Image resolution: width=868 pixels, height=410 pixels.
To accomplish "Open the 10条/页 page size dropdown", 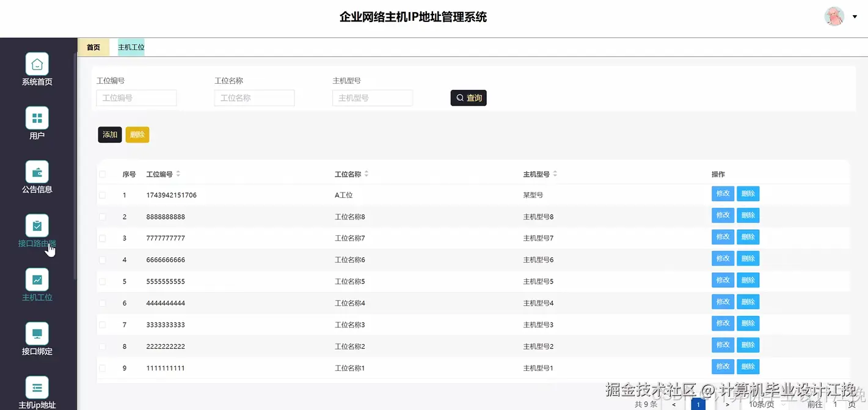I will click(765, 405).
